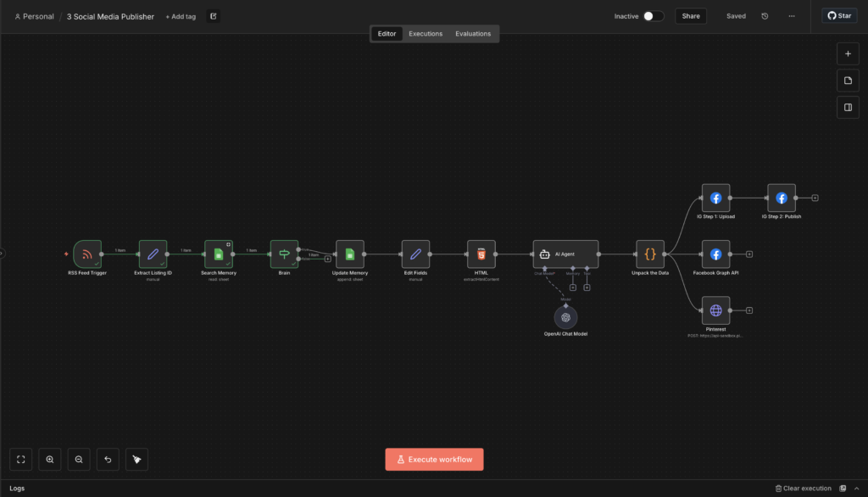Open the Pinterest HTTP request node
The height and width of the screenshot is (497, 868).
click(715, 310)
